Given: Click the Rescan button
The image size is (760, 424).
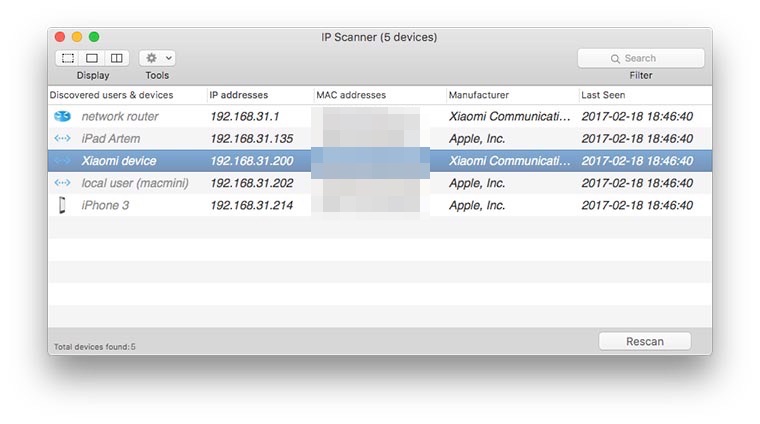Looking at the screenshot, I should 645,341.
